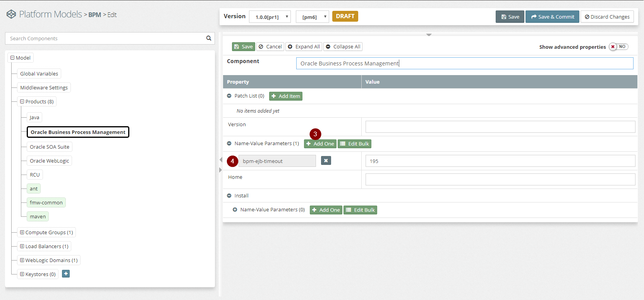
Task: Click the Cancel button
Action: pos(270,46)
